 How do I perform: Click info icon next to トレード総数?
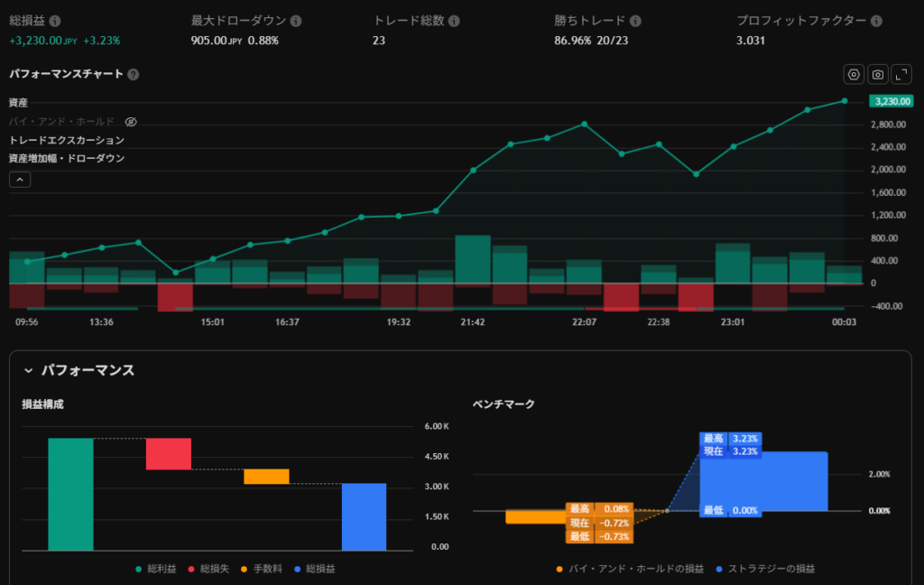coord(453,21)
